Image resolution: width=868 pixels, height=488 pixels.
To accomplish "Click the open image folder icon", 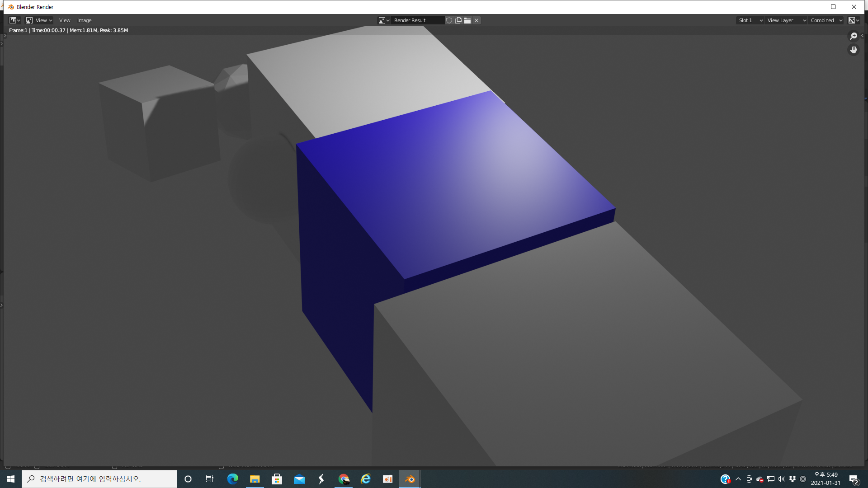I will [467, 20].
